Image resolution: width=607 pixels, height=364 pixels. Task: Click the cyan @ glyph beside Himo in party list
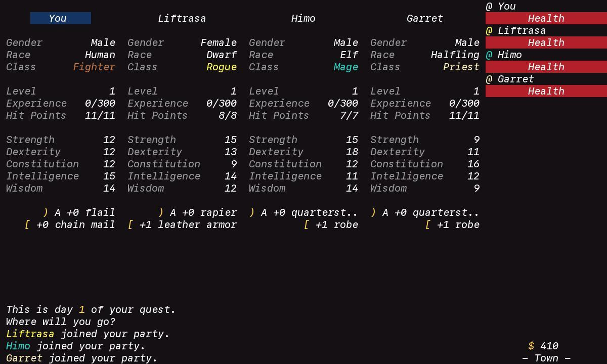489,55
